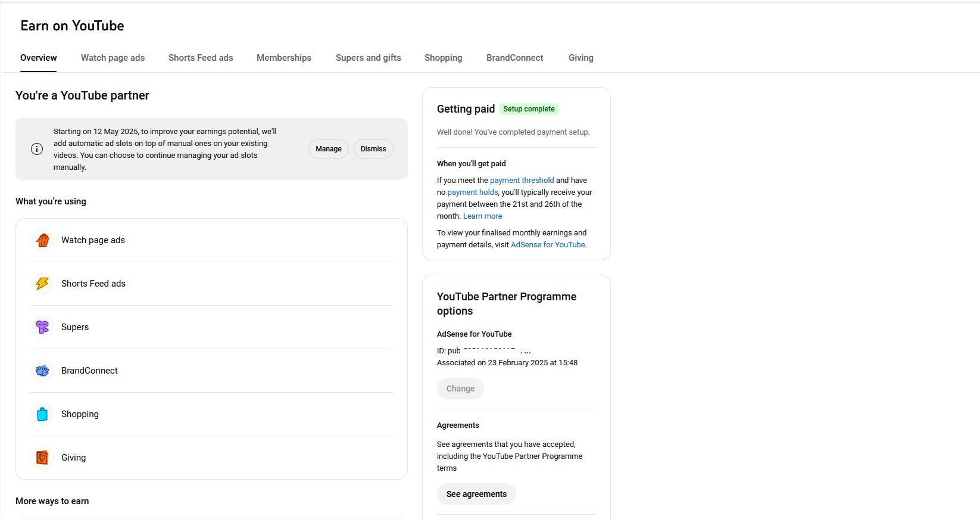Go to the Memberships tab
Screen dimensions: 980x519
[x=284, y=58]
